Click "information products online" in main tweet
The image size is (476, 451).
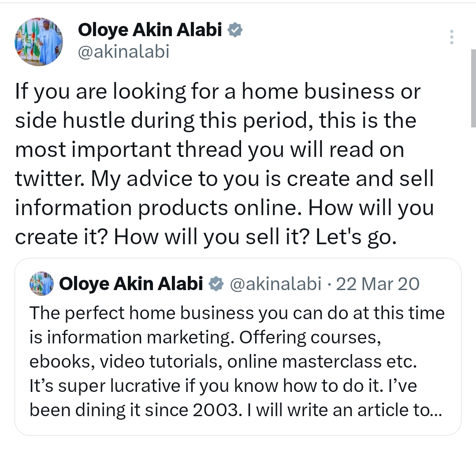pyautogui.click(x=153, y=208)
